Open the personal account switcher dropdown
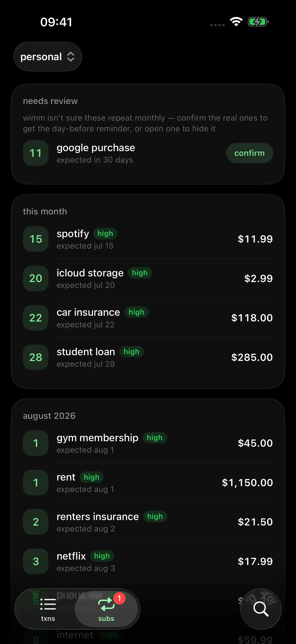Image resolution: width=296 pixels, height=644 pixels. 48,57
